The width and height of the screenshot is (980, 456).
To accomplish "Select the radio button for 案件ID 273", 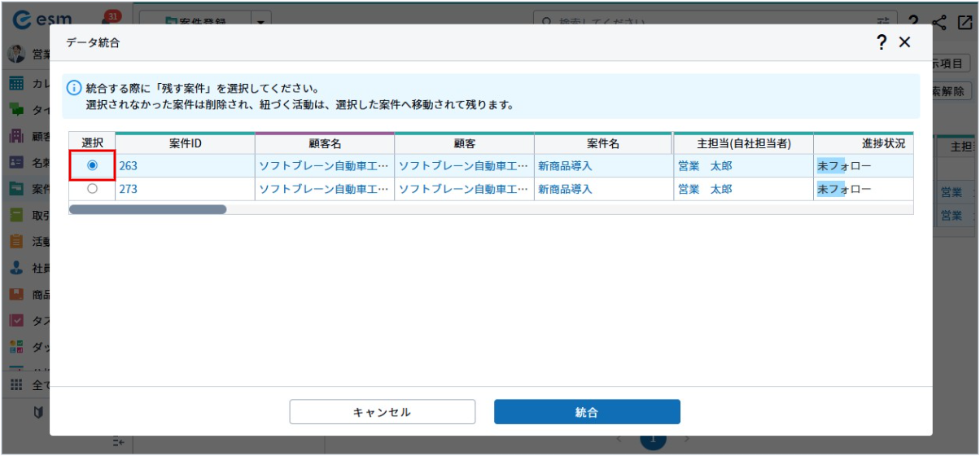I will click(92, 188).
